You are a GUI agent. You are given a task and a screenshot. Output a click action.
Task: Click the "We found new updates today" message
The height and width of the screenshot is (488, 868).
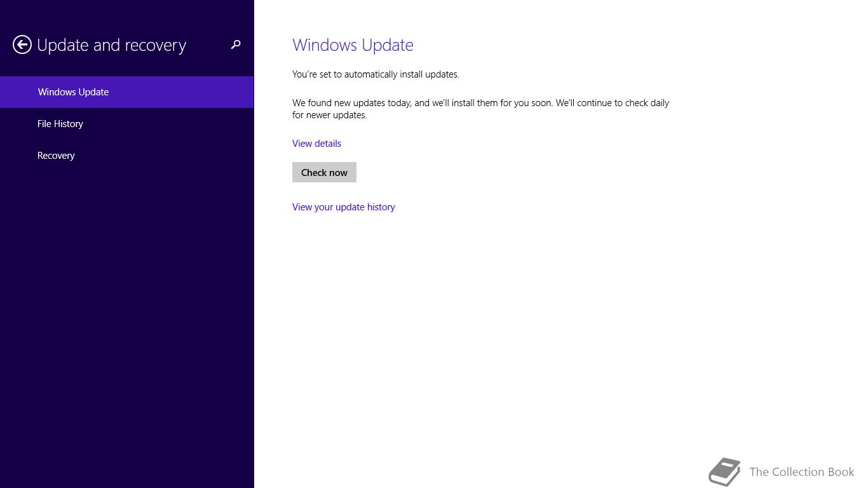480,109
